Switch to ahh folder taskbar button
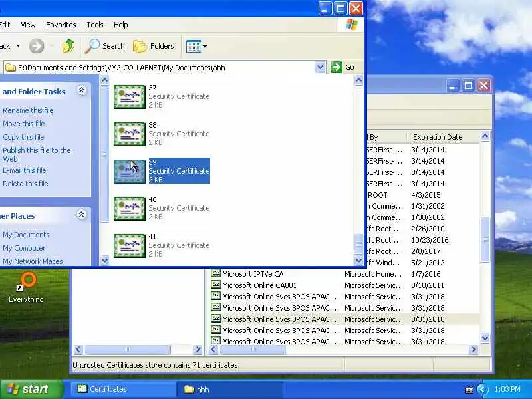Screen dimensions: 532x399 229,389
